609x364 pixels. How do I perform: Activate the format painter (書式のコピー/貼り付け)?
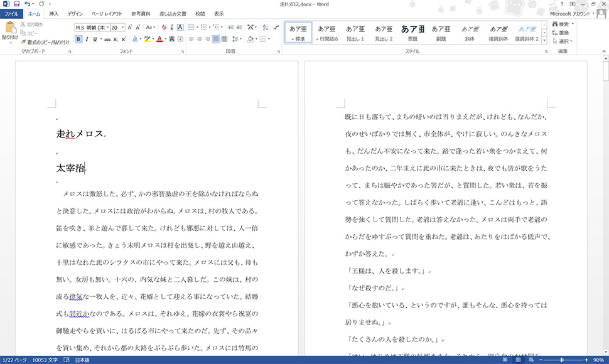click(x=45, y=42)
